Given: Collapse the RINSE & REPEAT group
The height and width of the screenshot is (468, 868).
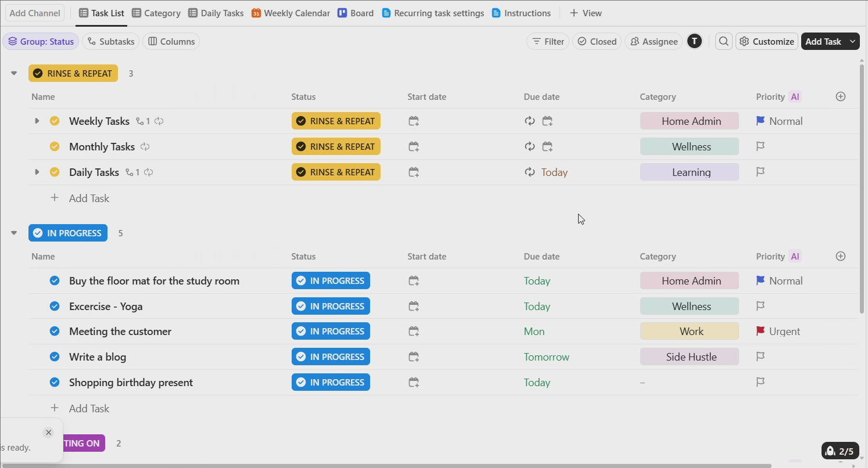Looking at the screenshot, I should (14, 73).
